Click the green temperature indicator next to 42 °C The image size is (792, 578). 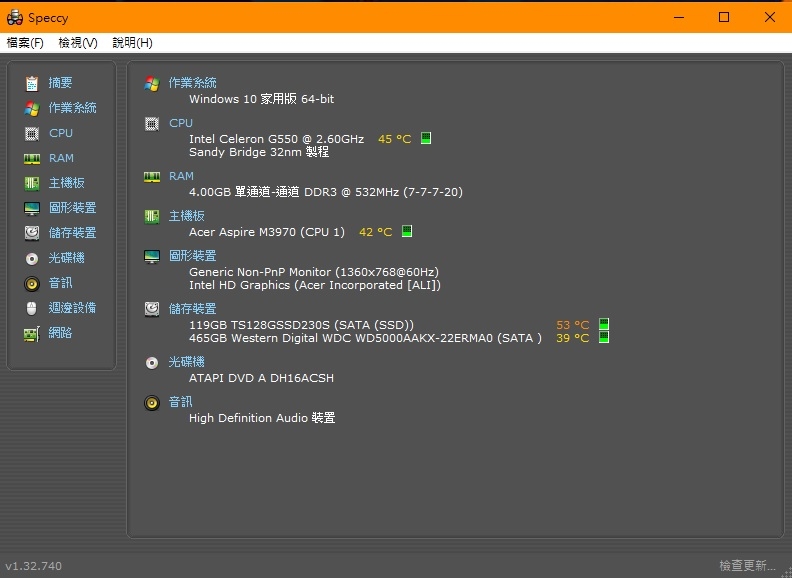(407, 231)
